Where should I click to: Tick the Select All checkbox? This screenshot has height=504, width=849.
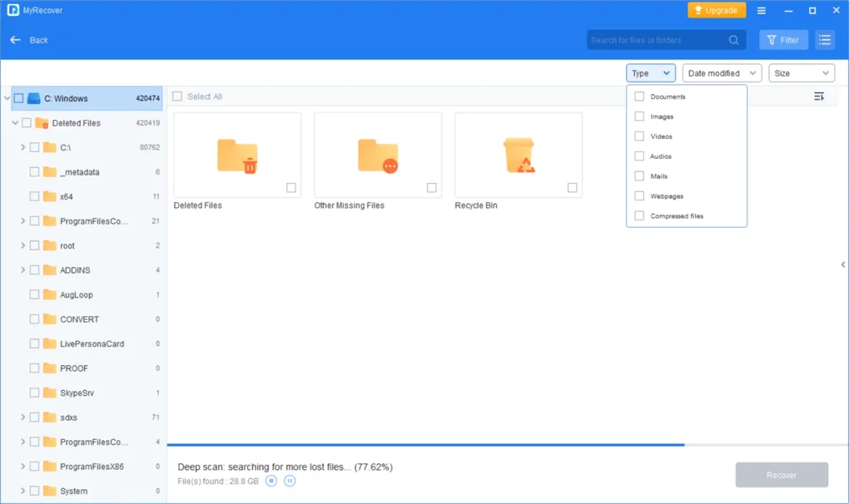click(177, 96)
